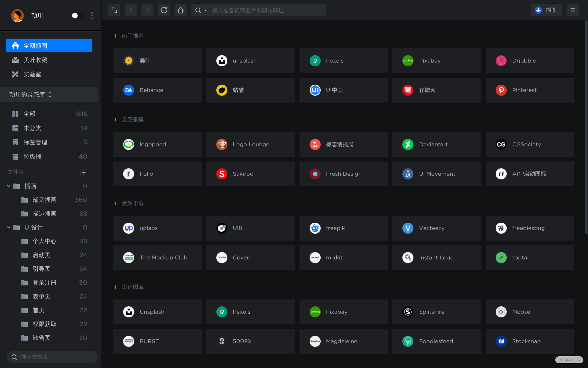
Task: Go forward with the right arrow button
Action: click(x=147, y=10)
